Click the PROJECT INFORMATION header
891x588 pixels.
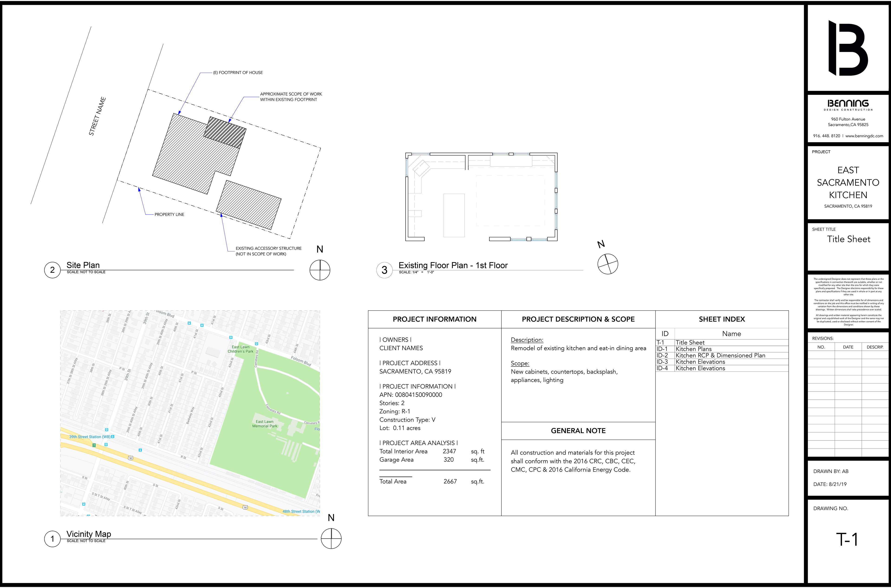(434, 319)
